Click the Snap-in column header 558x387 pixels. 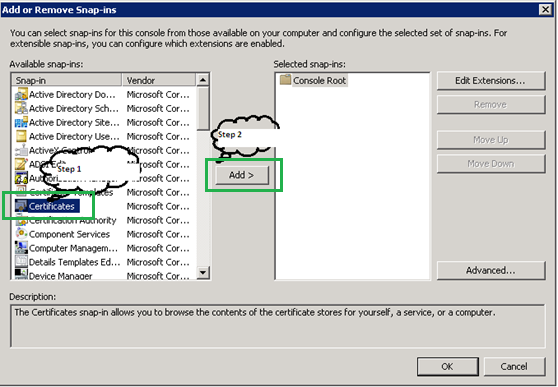(x=67, y=80)
